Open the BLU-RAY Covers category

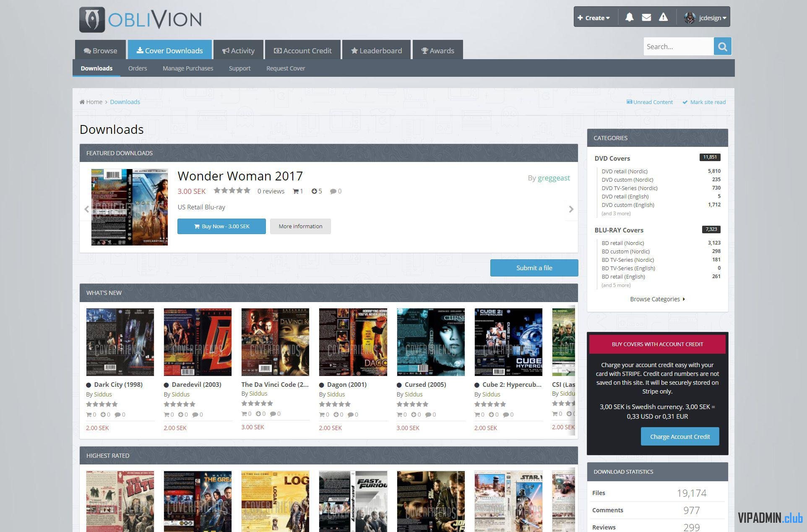619,230
